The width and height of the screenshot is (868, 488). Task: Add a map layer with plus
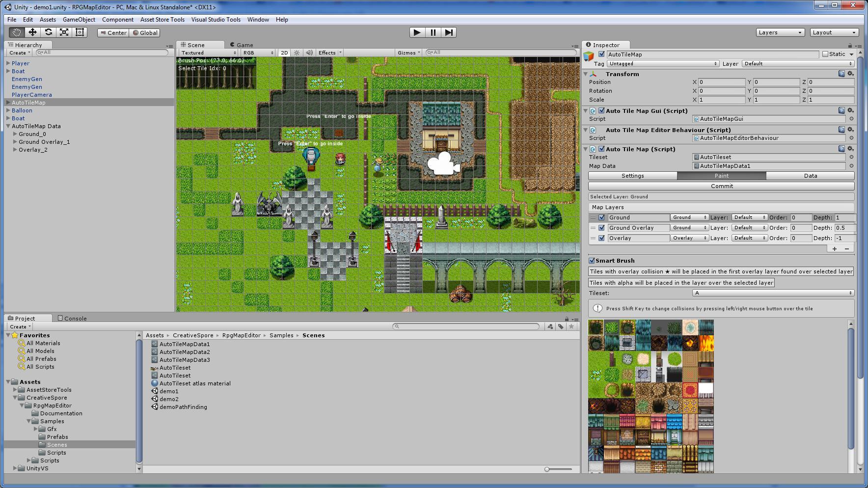click(834, 249)
